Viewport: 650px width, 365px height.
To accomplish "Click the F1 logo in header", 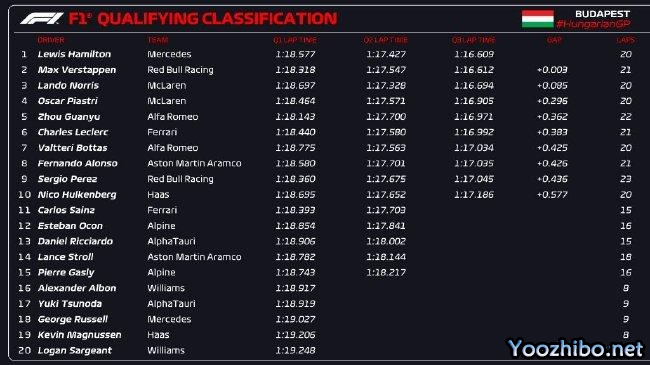I will tap(42, 19).
